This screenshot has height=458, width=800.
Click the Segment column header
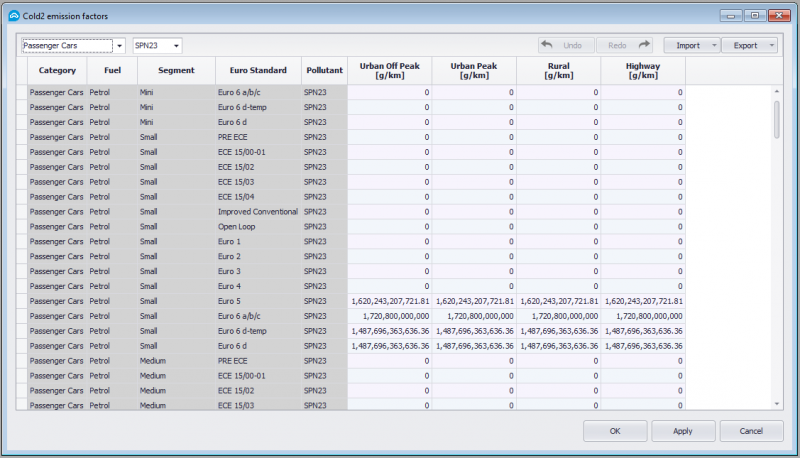[x=174, y=71]
